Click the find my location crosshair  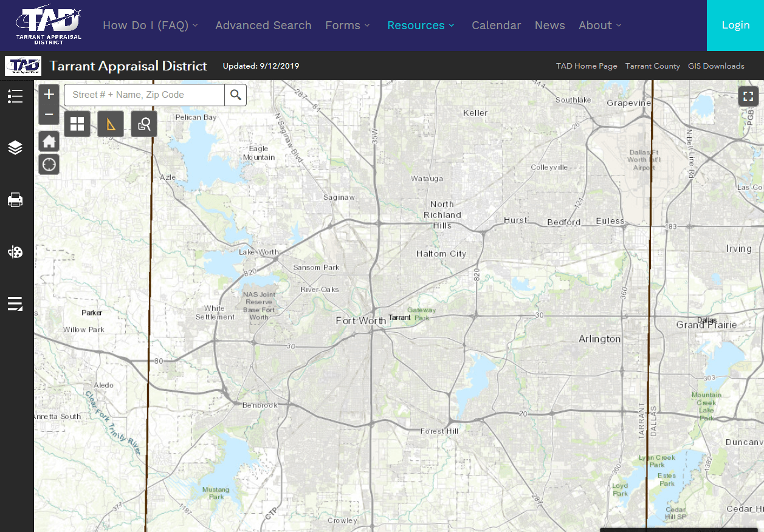tap(49, 164)
